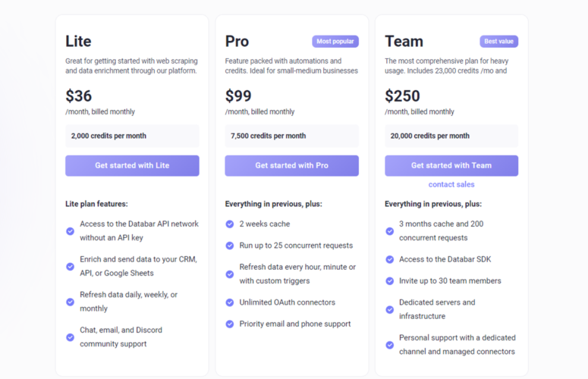Click checkmark beside Run up to 25 concurrent requests
The image size is (588, 379).
coord(230,246)
